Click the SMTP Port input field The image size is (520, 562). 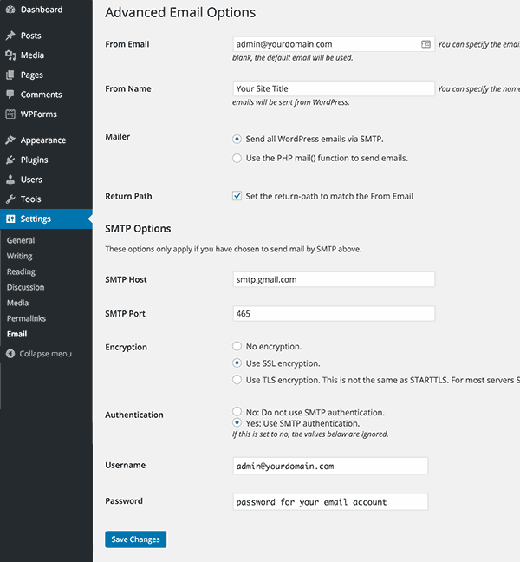334,314
